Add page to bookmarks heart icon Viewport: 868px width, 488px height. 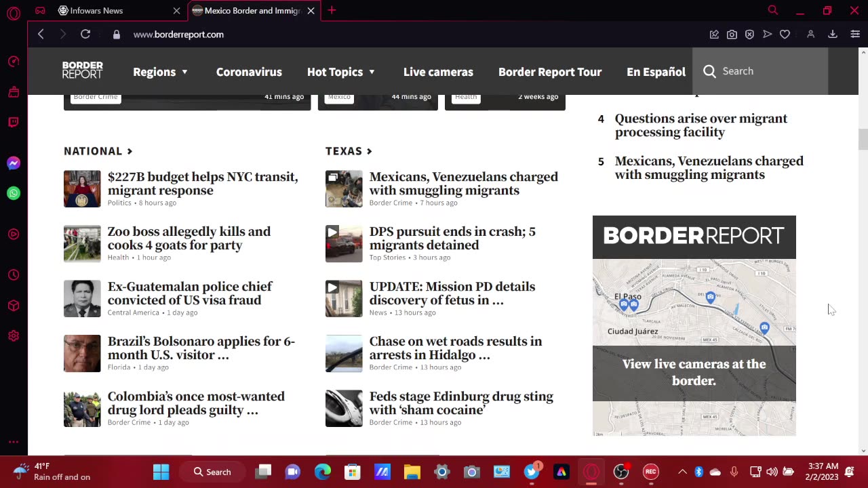(785, 34)
